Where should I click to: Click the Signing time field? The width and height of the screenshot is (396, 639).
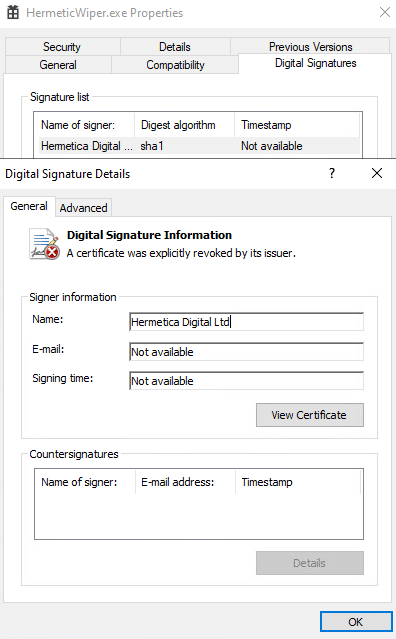pos(246,381)
